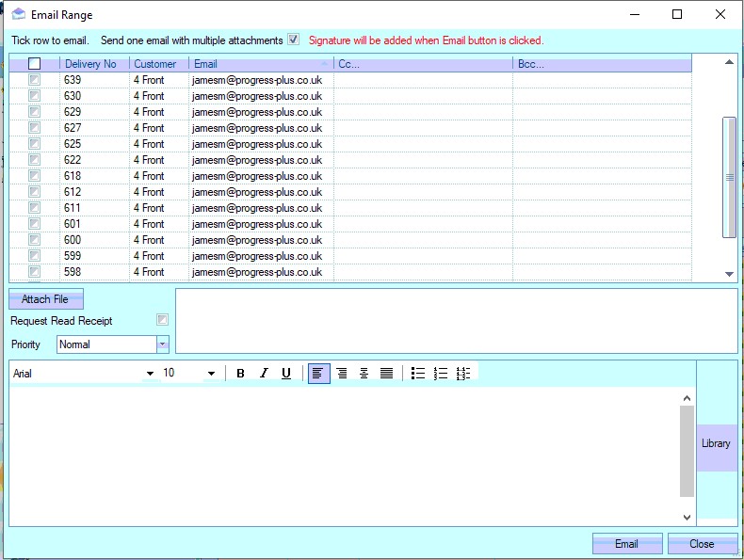
Task: Select the align left icon
Action: [319, 374]
